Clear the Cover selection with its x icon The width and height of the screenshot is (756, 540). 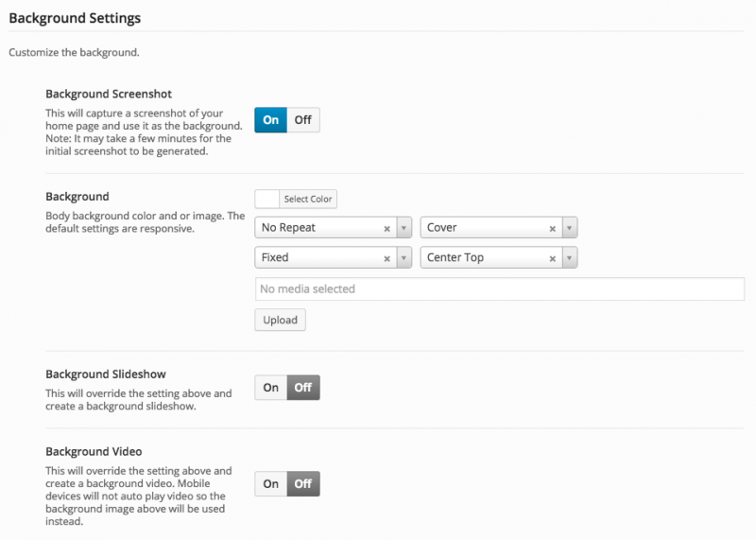pos(552,228)
